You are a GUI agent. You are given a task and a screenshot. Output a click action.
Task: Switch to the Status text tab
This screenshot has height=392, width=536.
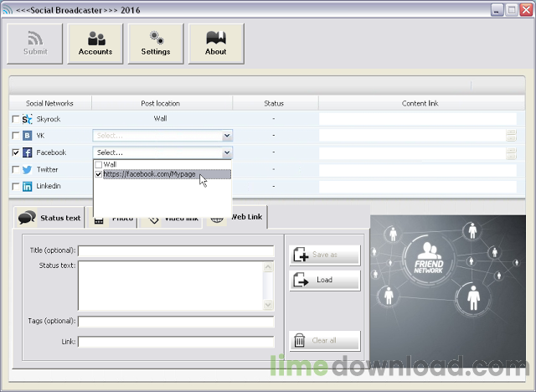tap(50, 218)
